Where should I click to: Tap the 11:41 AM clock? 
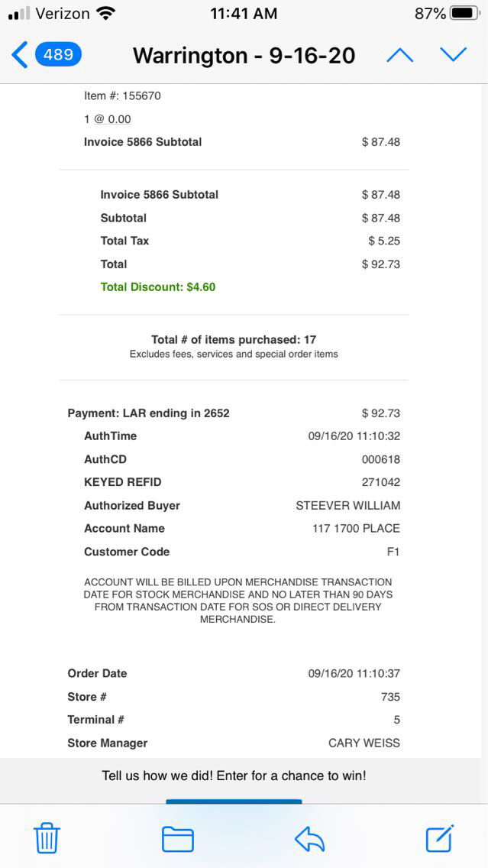(x=244, y=14)
